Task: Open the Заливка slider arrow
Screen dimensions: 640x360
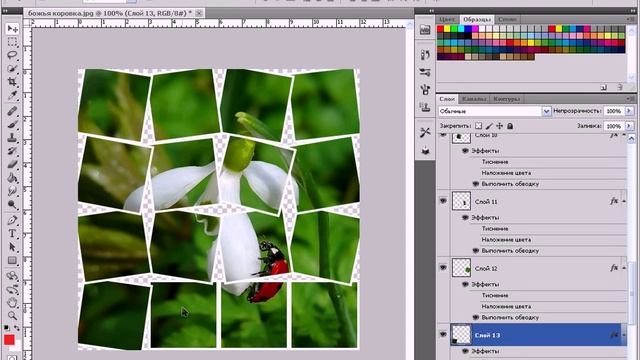Action: pyautogui.click(x=629, y=126)
